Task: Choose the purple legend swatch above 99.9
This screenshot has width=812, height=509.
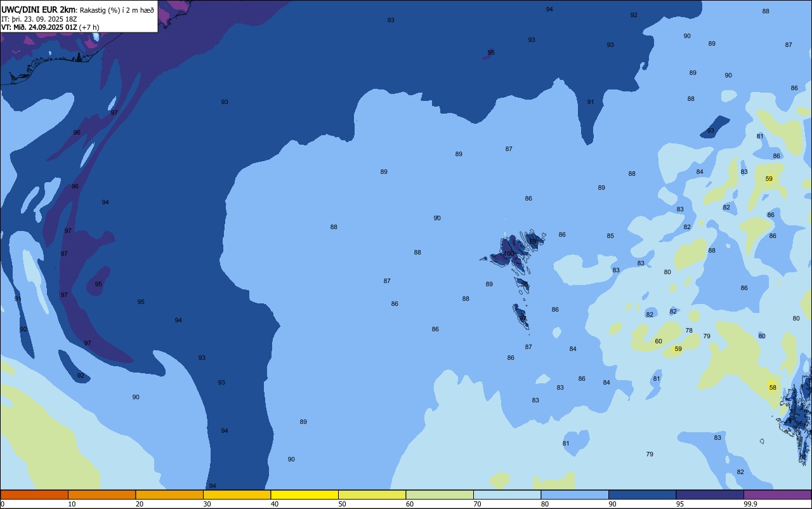Action: click(777, 494)
